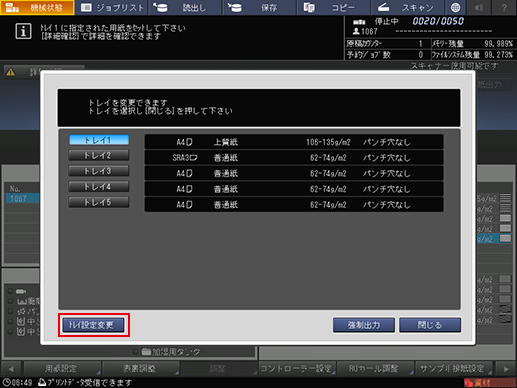517x388 pixels.
Task: Select job number 1067 in the list
Action: (22, 199)
